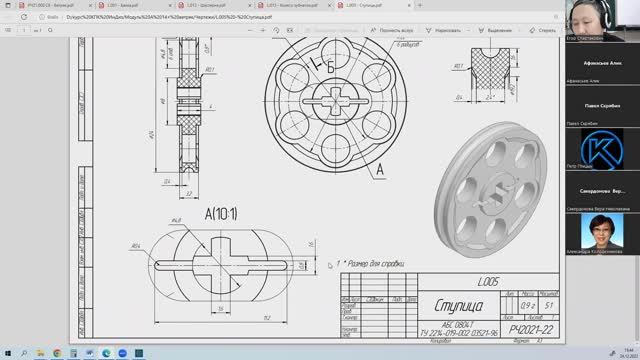Screen dimensions: 640x360
Task: Open the Calculator taskbar icon
Action: (x=73, y=353)
